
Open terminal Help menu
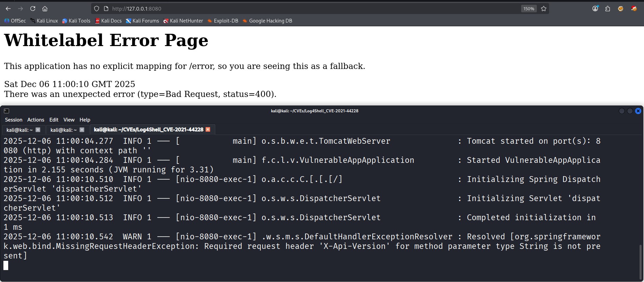pos(85,120)
